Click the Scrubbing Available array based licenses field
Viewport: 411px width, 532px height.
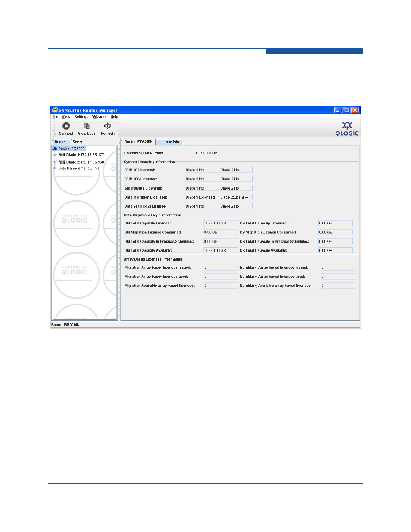tap(338, 286)
